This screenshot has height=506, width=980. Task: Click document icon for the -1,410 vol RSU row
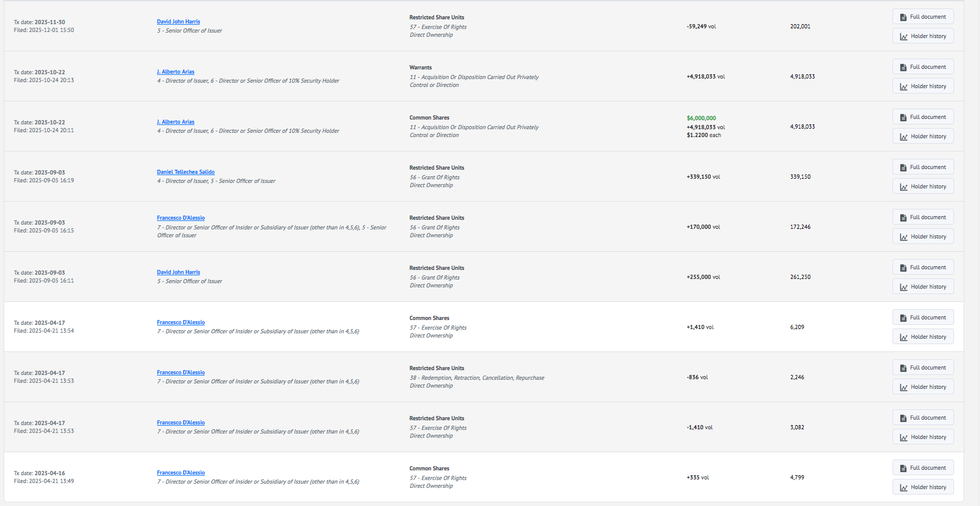tap(903, 418)
